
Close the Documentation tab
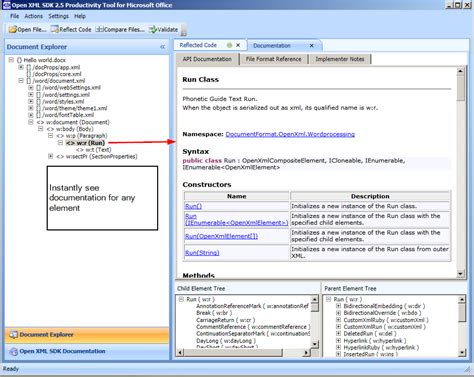click(312, 46)
